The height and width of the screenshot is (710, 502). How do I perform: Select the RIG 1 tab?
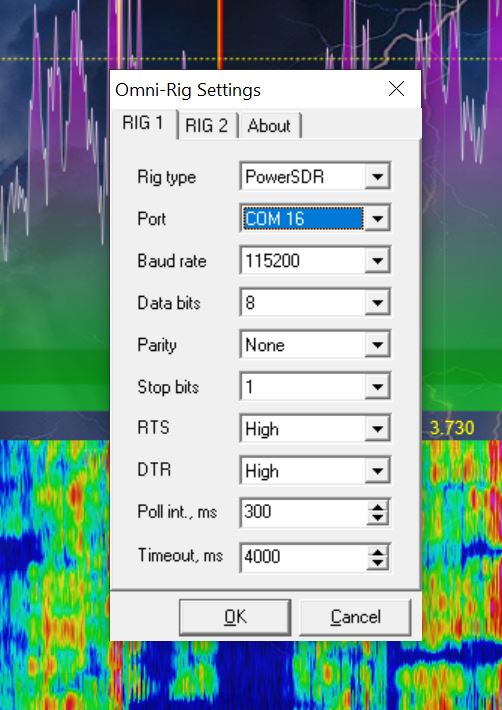[x=143, y=123]
